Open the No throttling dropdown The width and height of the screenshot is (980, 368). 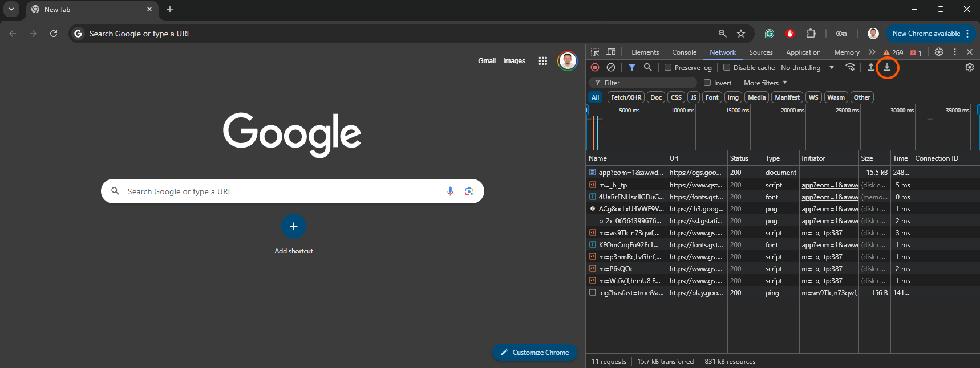pyautogui.click(x=807, y=67)
